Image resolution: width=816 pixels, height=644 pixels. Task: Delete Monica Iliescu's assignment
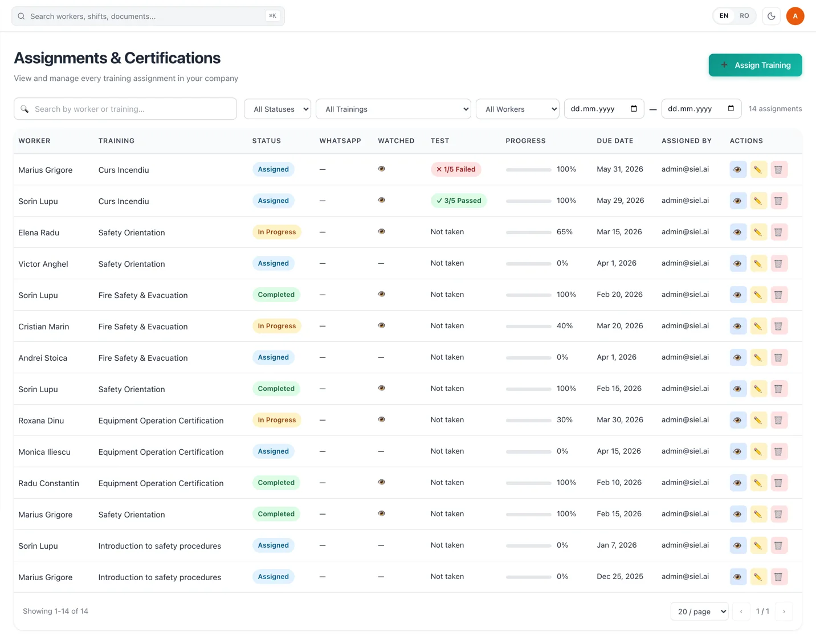(779, 451)
